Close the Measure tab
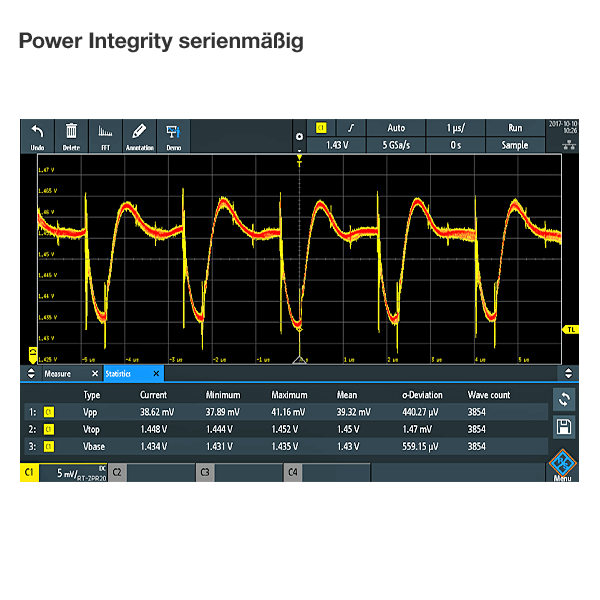The image size is (600, 600). (95, 373)
